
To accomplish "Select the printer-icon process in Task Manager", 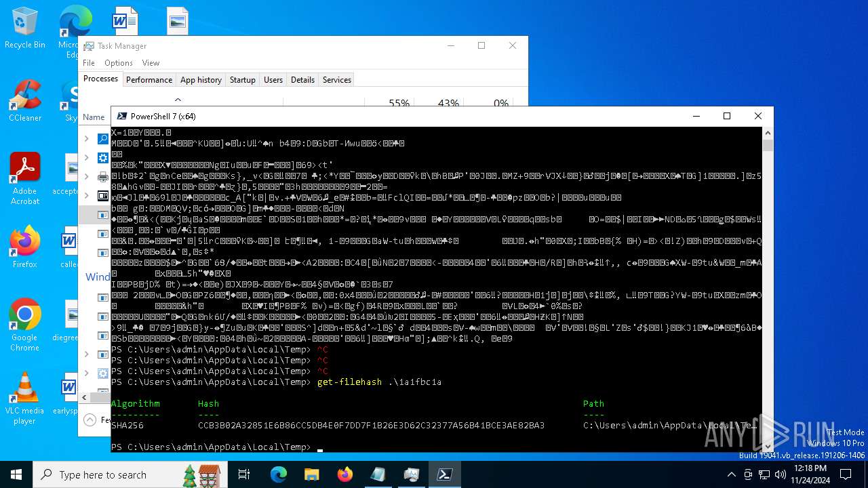I will (x=103, y=177).
